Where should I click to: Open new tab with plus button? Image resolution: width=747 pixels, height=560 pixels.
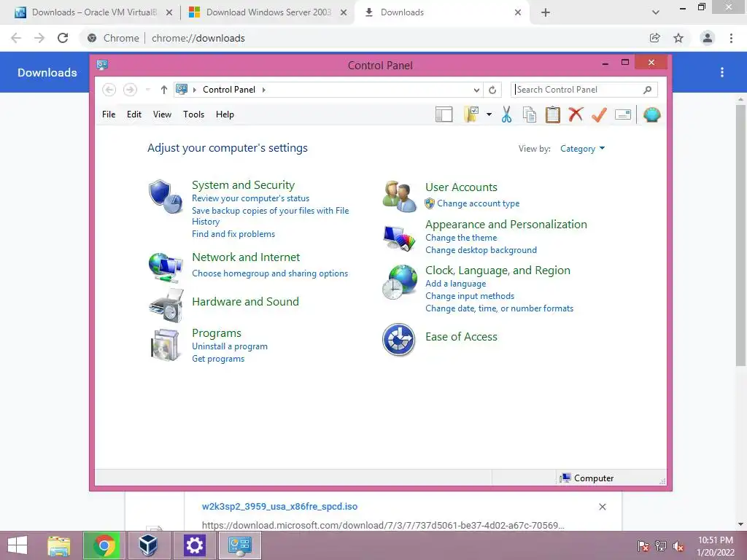coord(546,12)
